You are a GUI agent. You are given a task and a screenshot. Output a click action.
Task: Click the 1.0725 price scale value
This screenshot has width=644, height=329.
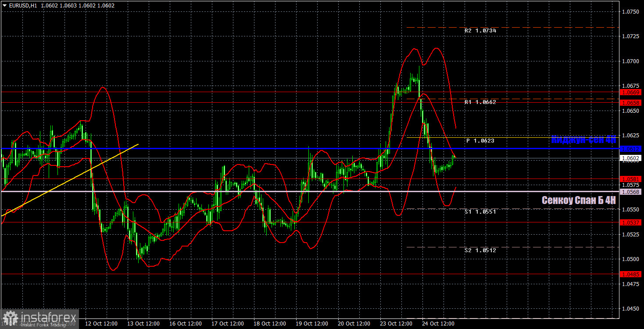631,36
